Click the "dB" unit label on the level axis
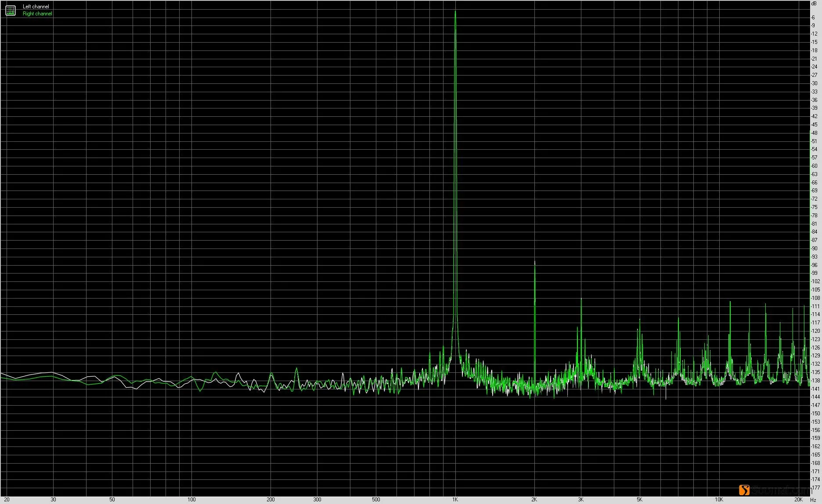The height and width of the screenshot is (504, 822). (814, 3)
